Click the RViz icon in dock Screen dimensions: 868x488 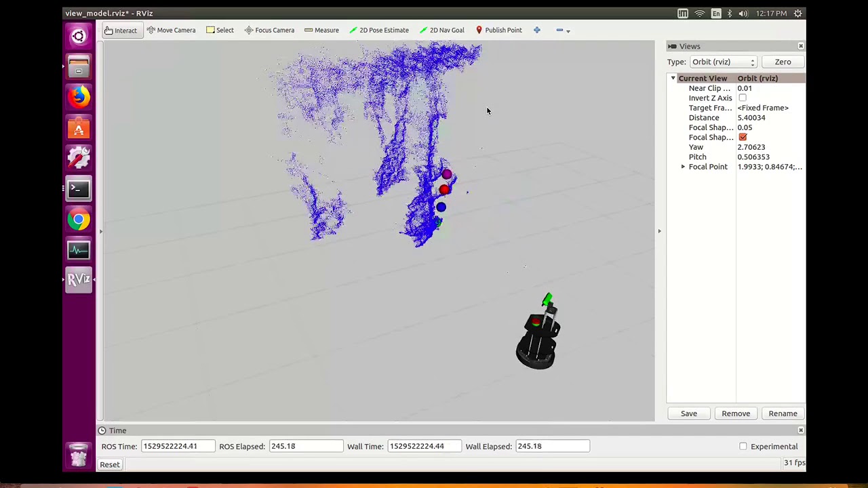click(79, 280)
